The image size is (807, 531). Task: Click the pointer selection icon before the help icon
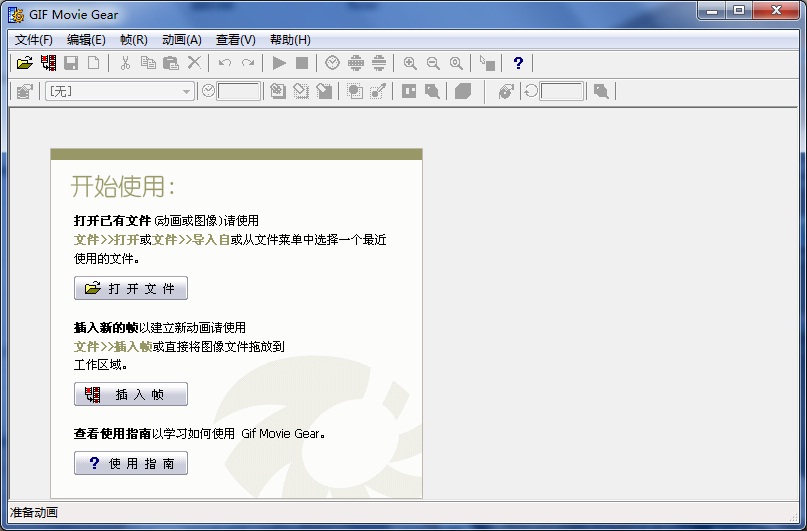coord(487,63)
